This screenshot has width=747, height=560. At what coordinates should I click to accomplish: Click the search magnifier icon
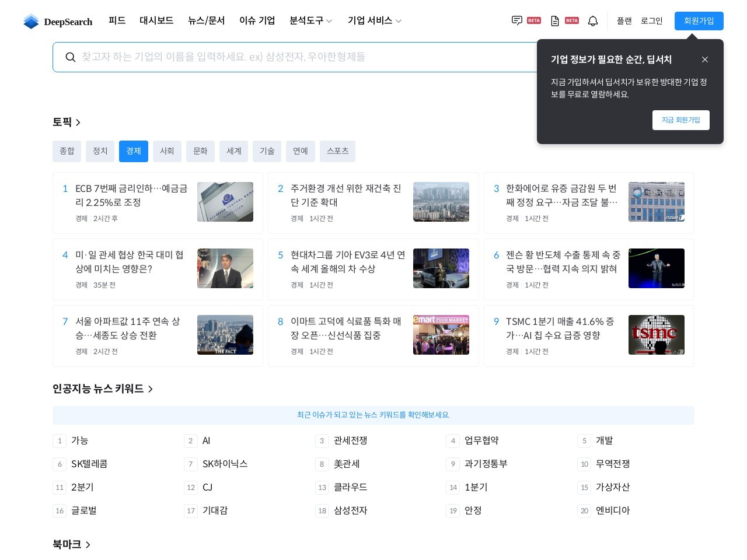[x=71, y=57]
